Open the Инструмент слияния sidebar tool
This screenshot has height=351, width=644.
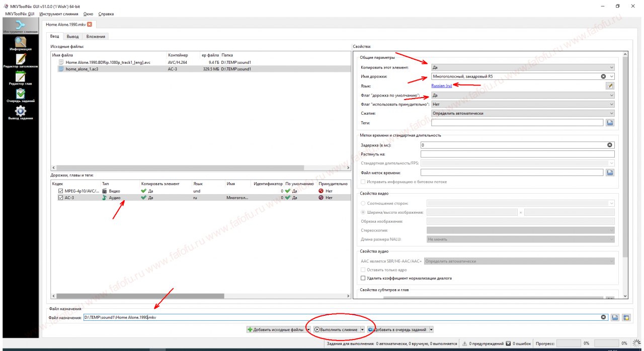click(x=20, y=26)
